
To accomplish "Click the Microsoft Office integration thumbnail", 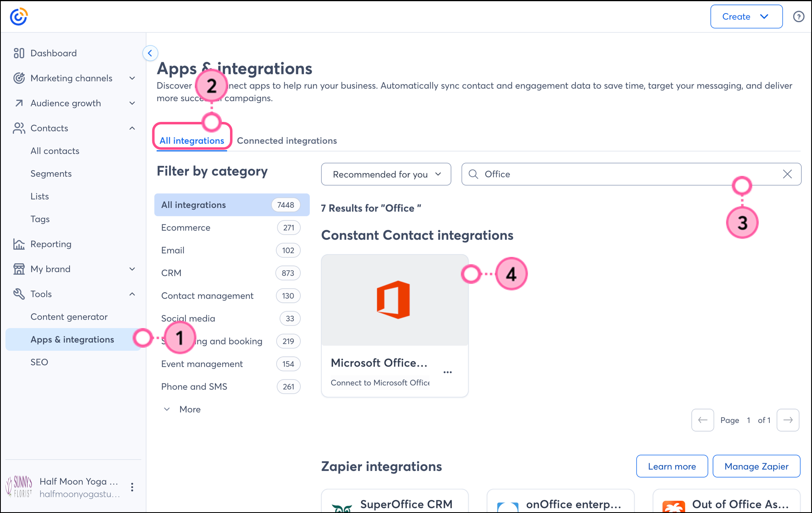I will (x=395, y=300).
